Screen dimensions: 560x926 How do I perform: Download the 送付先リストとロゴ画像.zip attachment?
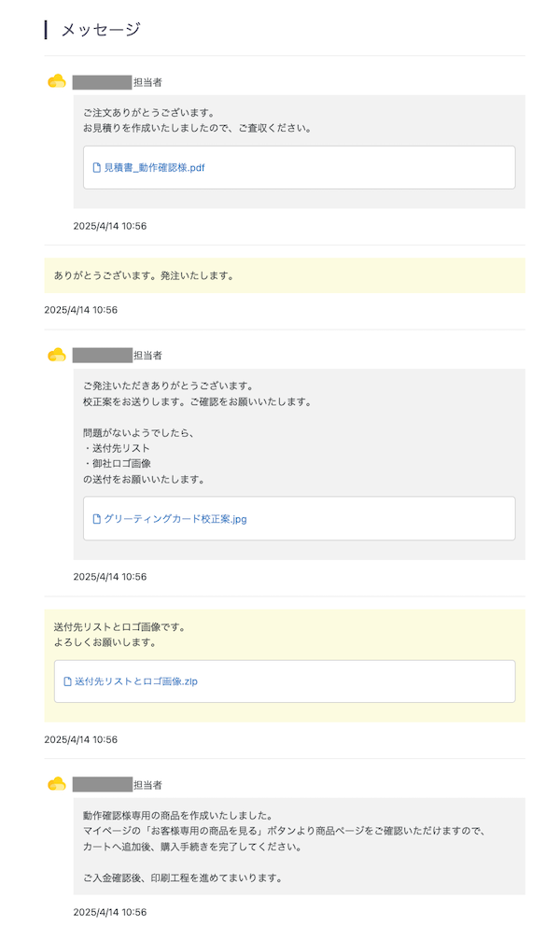[x=136, y=681]
